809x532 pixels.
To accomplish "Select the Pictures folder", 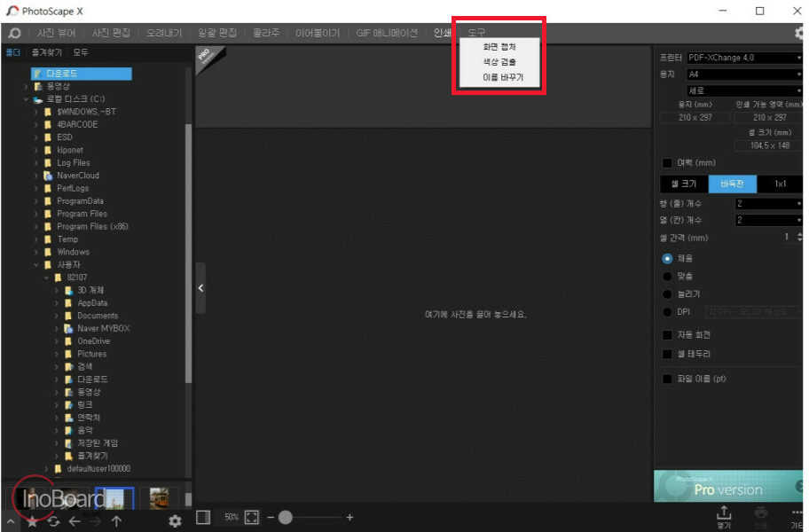I will click(92, 354).
